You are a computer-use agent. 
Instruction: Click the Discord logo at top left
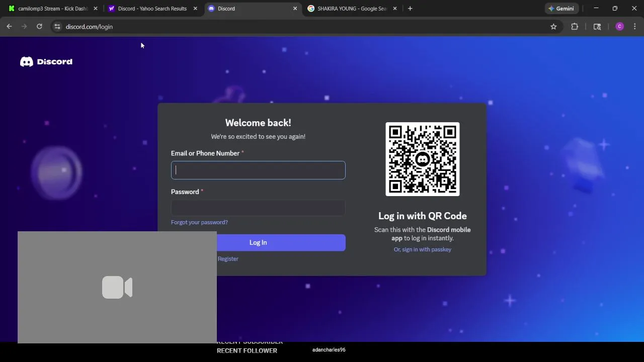pyautogui.click(x=46, y=62)
